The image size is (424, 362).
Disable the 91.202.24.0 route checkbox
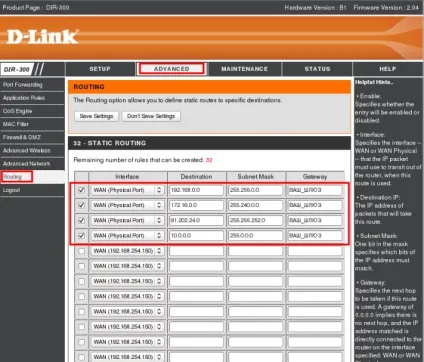81,220
